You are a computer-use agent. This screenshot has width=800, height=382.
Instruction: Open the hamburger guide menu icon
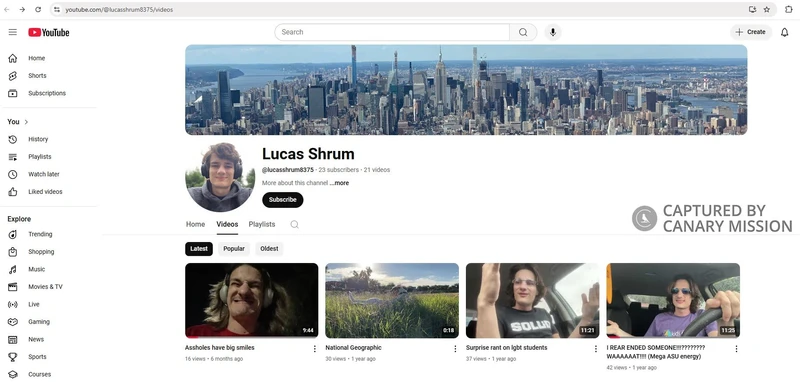[13, 32]
